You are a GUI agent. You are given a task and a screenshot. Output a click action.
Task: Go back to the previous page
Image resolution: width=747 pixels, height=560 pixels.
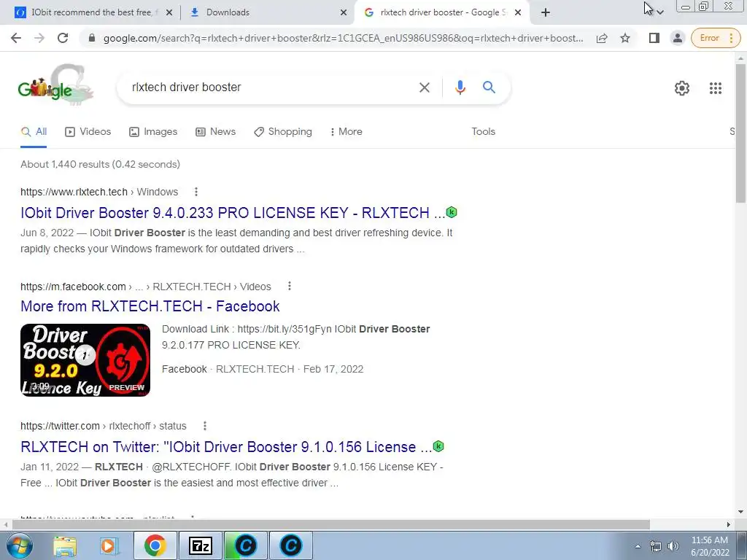point(16,38)
